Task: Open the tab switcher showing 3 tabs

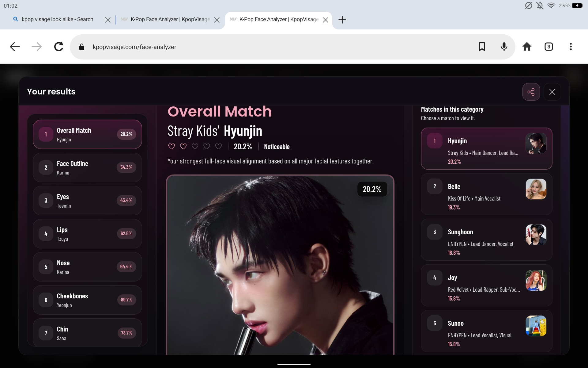Action: click(x=548, y=47)
